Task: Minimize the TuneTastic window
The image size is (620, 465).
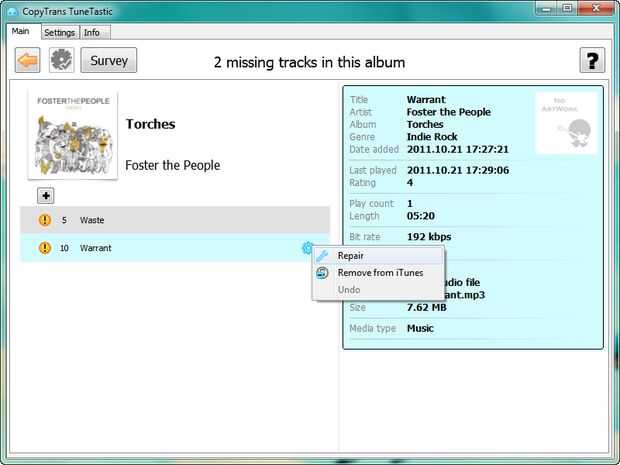Action: click(547, 8)
